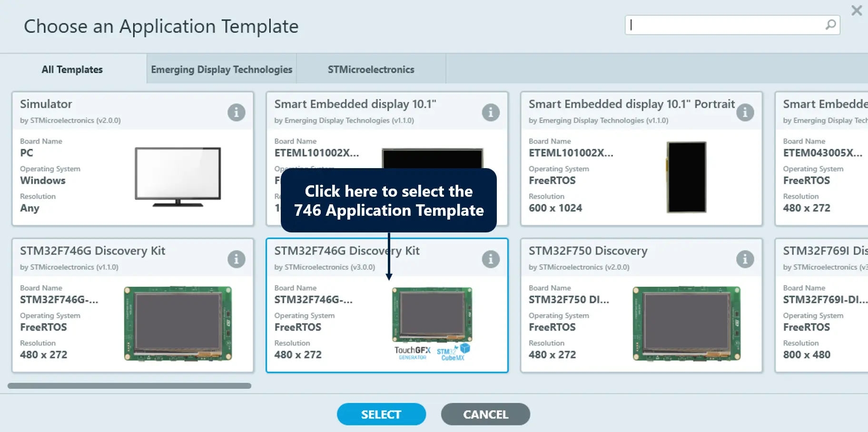Click 'by STMicroelectronics (v3.0.0)' text
The width and height of the screenshot is (868, 432).
(325, 267)
